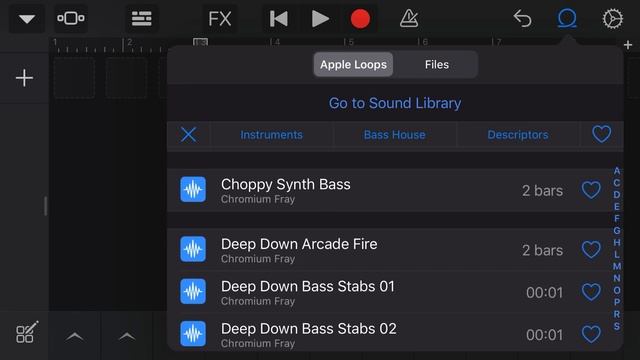The height and width of the screenshot is (360, 640).
Task: Expand the first bottom chevron up arrow
Action: [x=75, y=336]
